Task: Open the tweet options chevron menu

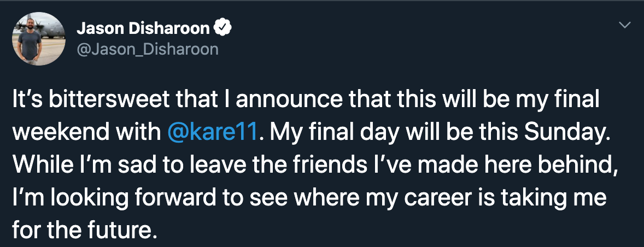Action: click(625, 26)
